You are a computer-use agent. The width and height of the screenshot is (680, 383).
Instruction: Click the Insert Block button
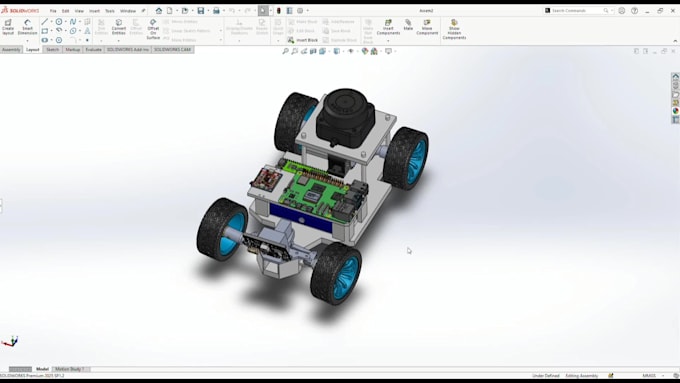(x=303, y=40)
